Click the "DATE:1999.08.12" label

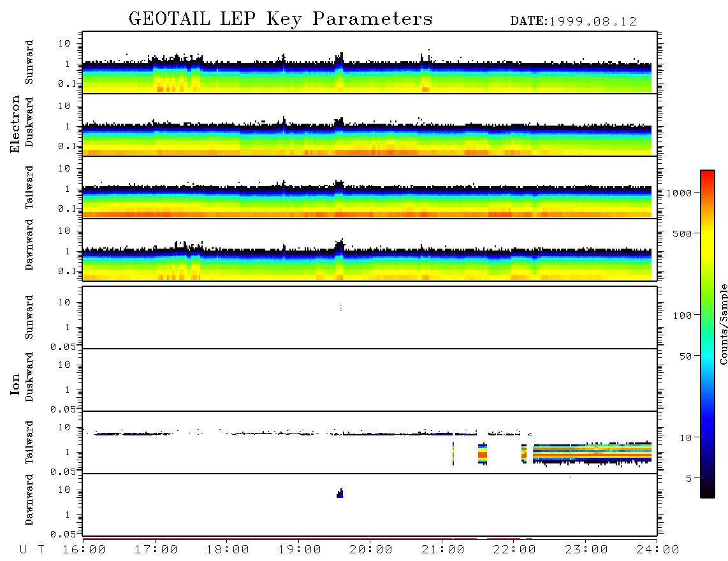pyautogui.click(x=573, y=22)
